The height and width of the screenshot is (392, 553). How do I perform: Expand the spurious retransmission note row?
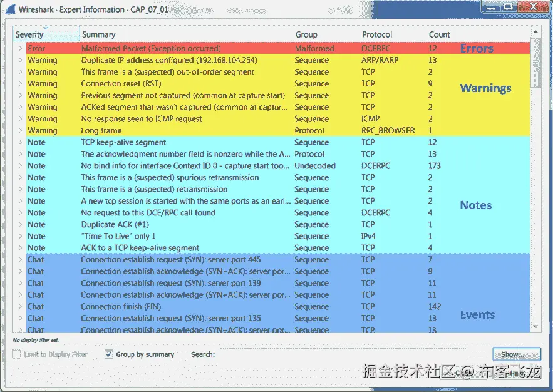(x=20, y=177)
